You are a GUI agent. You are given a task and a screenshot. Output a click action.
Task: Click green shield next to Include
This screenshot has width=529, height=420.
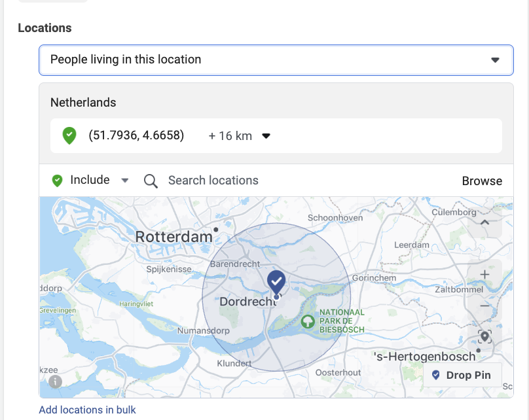click(58, 181)
